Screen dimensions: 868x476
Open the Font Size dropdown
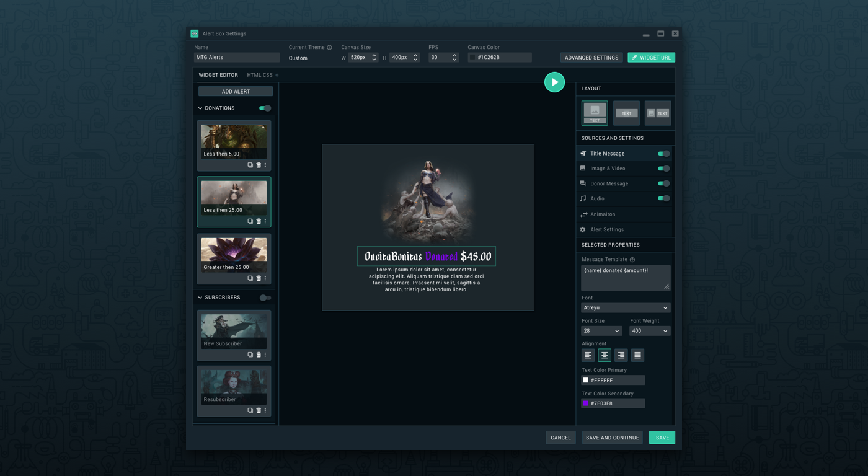tap(601, 331)
